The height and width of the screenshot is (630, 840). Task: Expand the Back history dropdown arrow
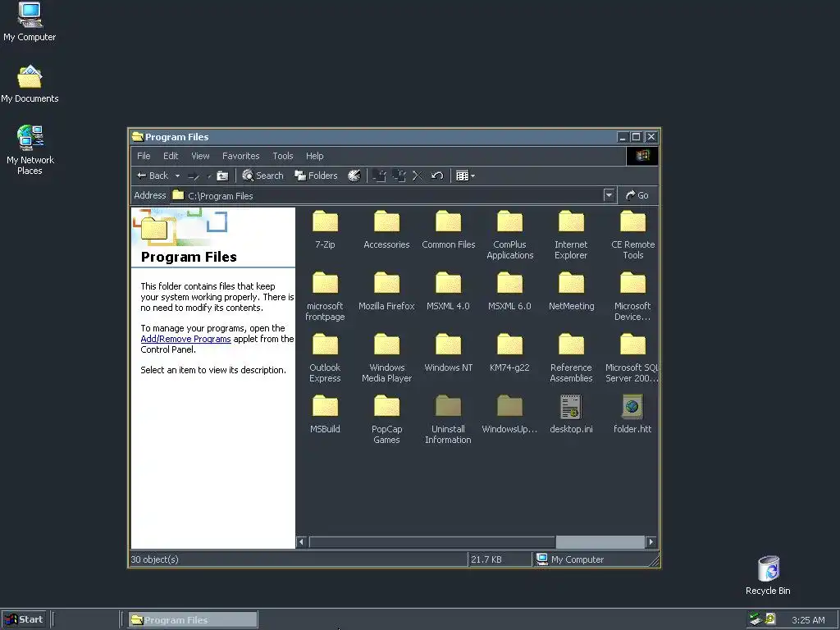pos(177,176)
